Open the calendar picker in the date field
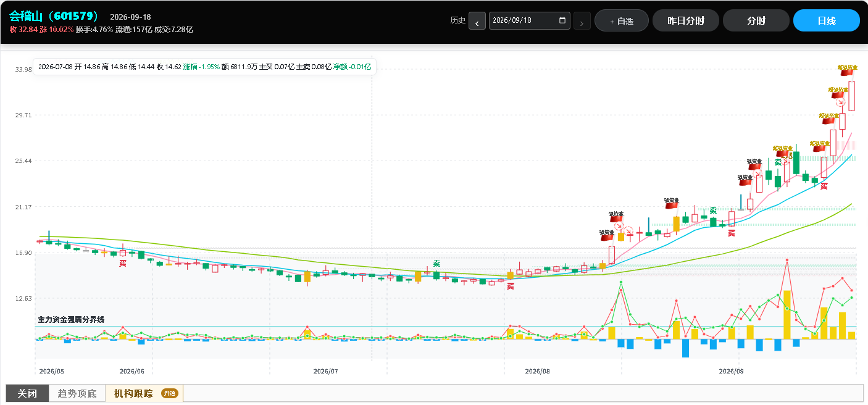Image resolution: width=868 pixels, height=405 pixels. point(562,20)
